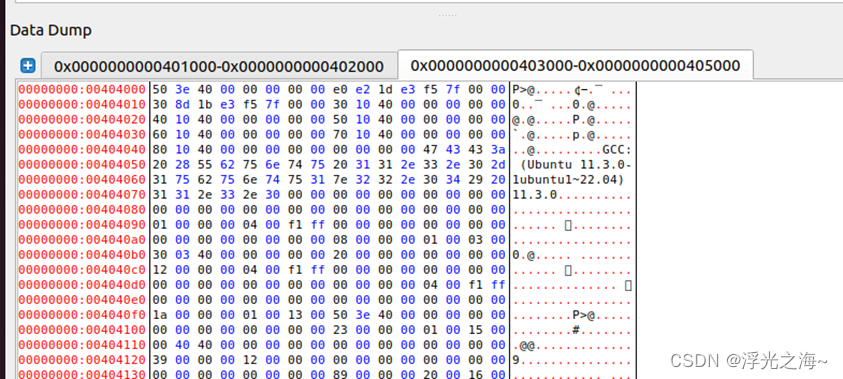Grab the dotted splitter handle above Data Dump

[x=447, y=15]
